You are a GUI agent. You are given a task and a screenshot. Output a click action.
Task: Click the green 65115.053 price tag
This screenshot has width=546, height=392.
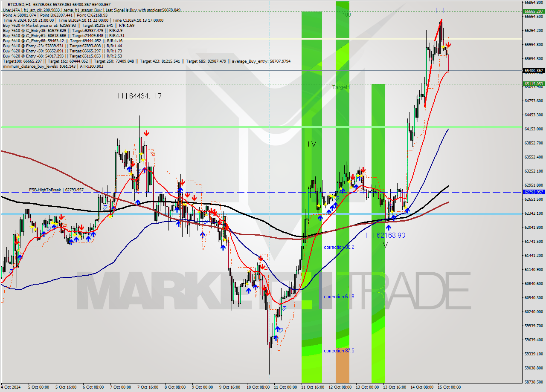(534, 84)
